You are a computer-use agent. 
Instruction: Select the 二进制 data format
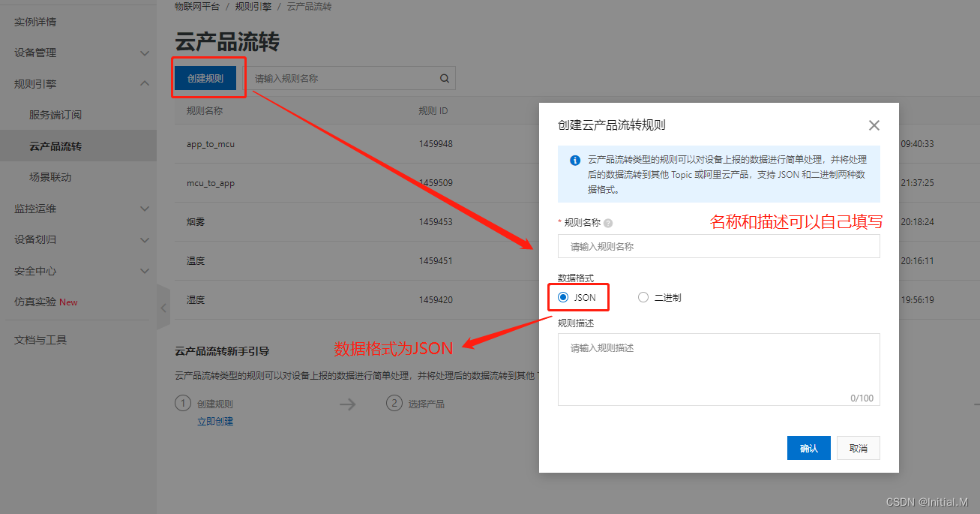tap(643, 297)
